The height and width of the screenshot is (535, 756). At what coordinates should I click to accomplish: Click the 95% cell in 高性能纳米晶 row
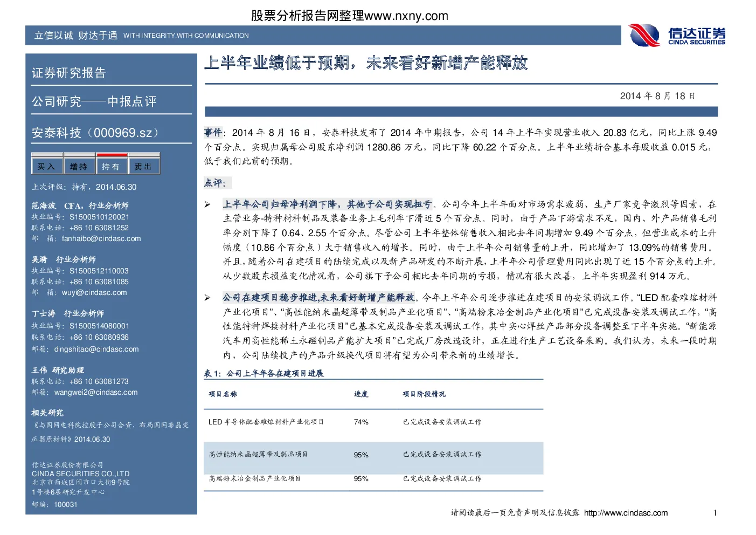[361, 455]
